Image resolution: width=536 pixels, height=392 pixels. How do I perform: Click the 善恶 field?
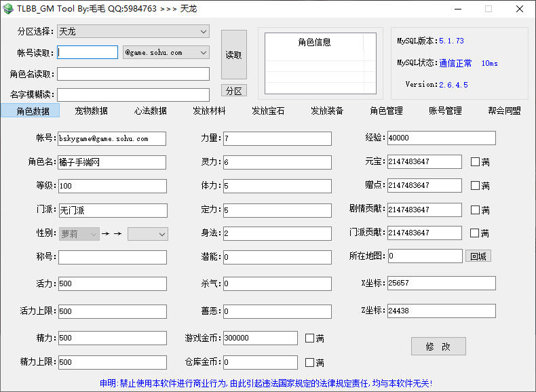point(277,311)
